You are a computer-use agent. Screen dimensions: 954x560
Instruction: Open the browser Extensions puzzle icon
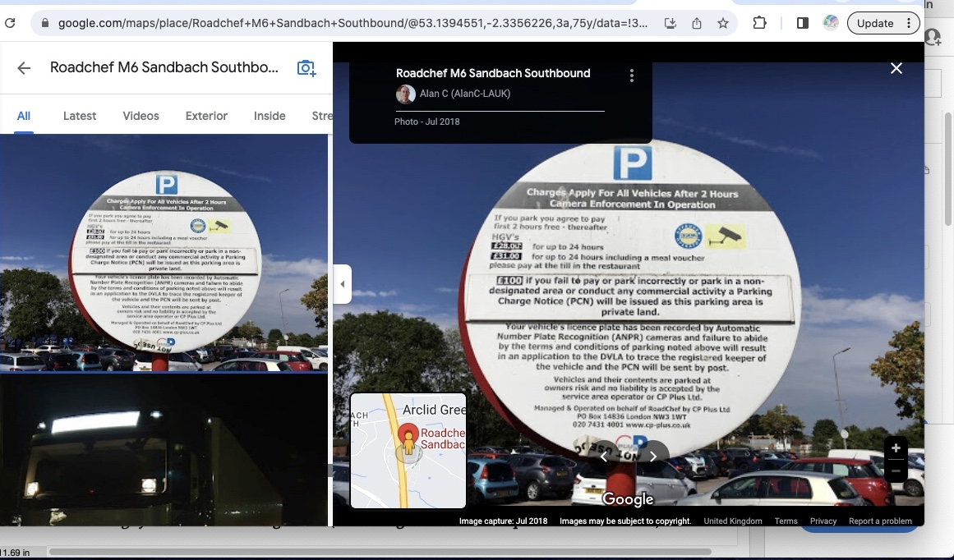(x=760, y=23)
